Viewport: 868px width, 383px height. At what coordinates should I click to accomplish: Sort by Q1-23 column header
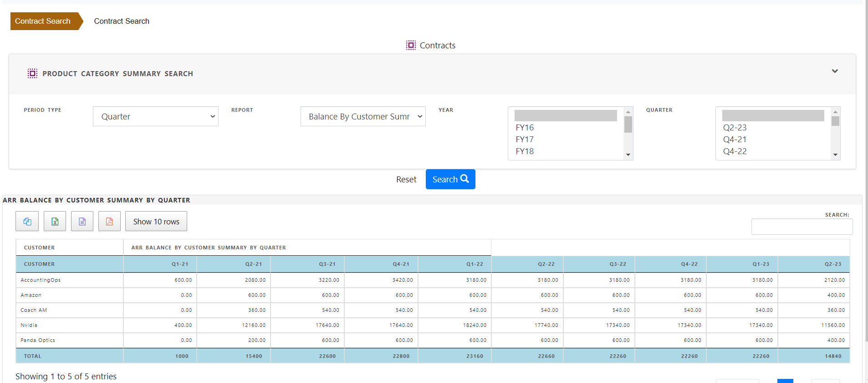pyautogui.click(x=742, y=264)
